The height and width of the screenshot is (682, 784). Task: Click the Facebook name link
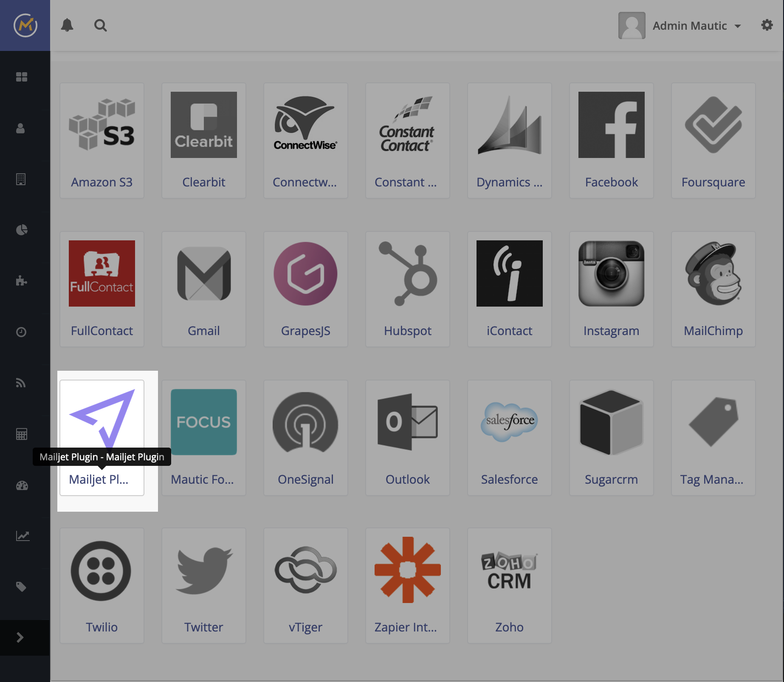tap(612, 182)
